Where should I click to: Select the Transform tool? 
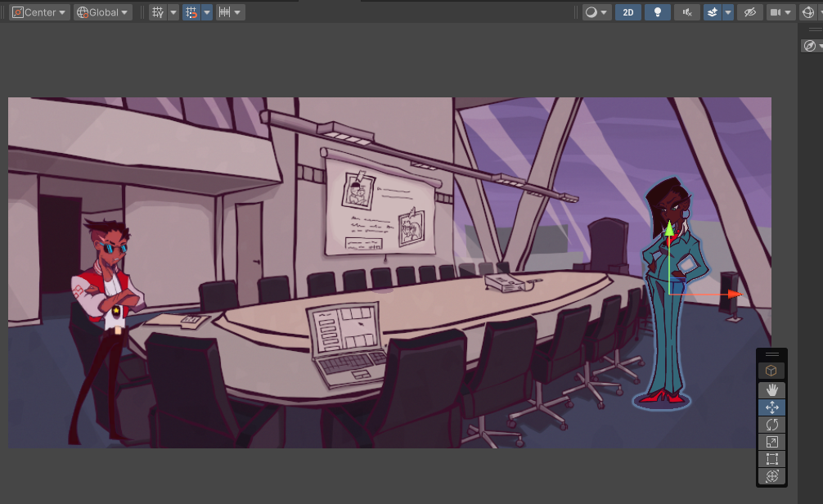[771, 476]
